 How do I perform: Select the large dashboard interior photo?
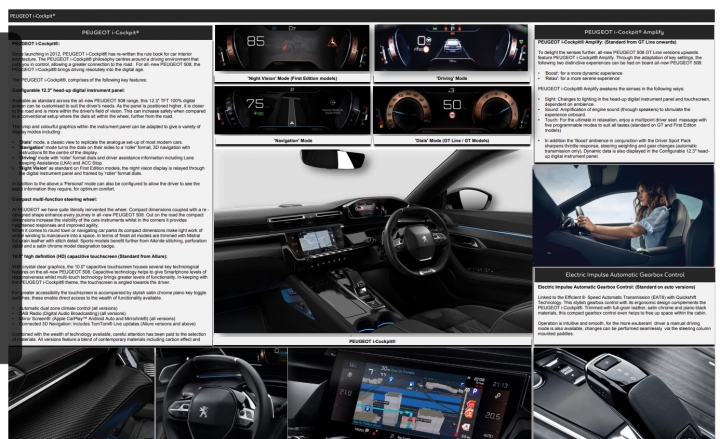[x=373, y=241]
